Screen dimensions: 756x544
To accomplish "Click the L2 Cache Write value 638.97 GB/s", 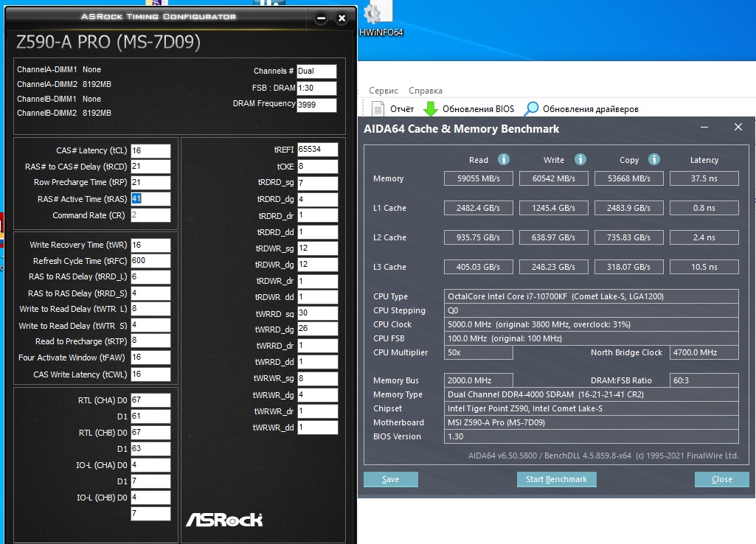I will click(553, 237).
